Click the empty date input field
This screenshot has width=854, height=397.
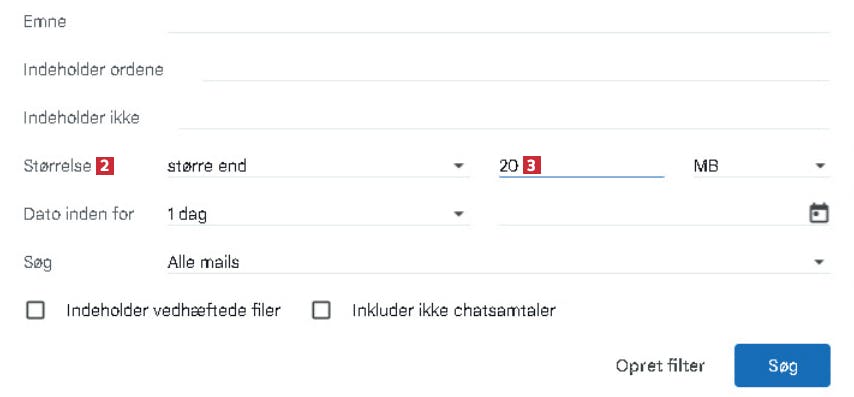pos(651,214)
